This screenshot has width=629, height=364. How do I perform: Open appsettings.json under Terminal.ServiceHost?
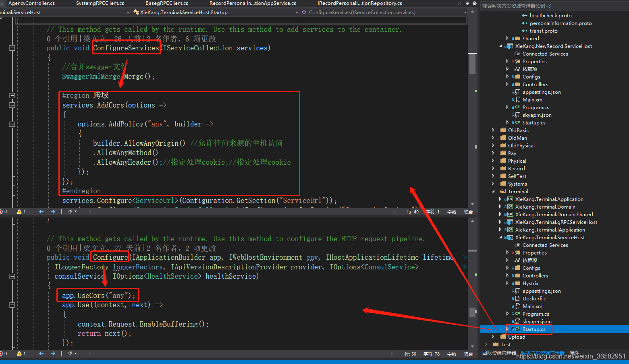542,291
